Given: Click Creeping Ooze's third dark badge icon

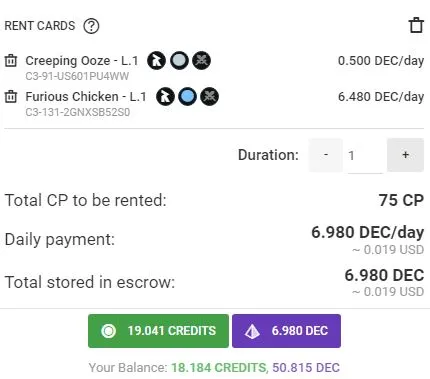Looking at the screenshot, I should pyautogui.click(x=202, y=61).
